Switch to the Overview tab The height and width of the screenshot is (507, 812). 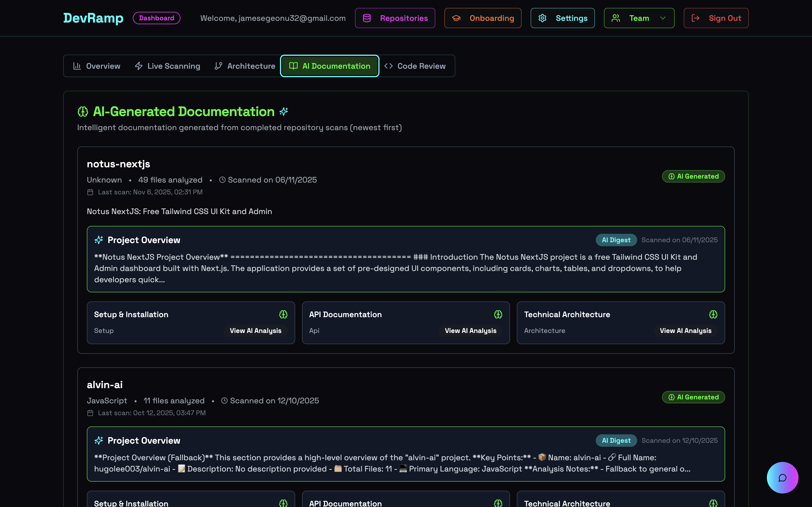pos(96,66)
